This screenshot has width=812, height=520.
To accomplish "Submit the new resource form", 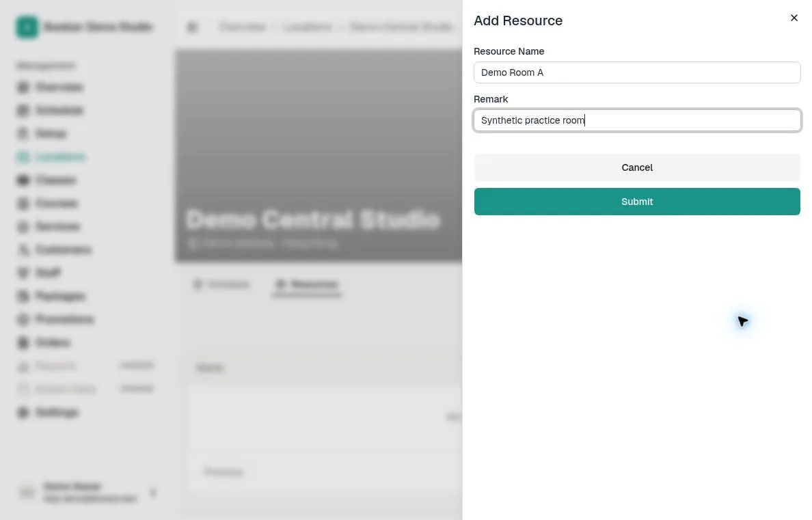I will [x=637, y=202].
